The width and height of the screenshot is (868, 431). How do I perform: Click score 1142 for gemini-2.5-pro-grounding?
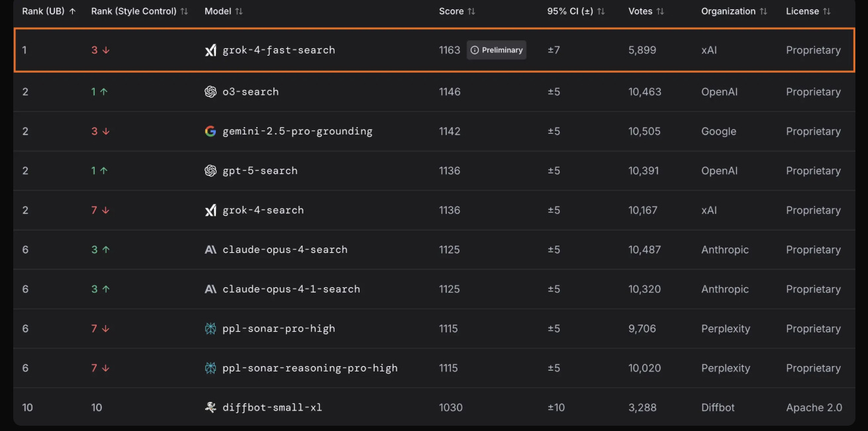[x=450, y=131]
